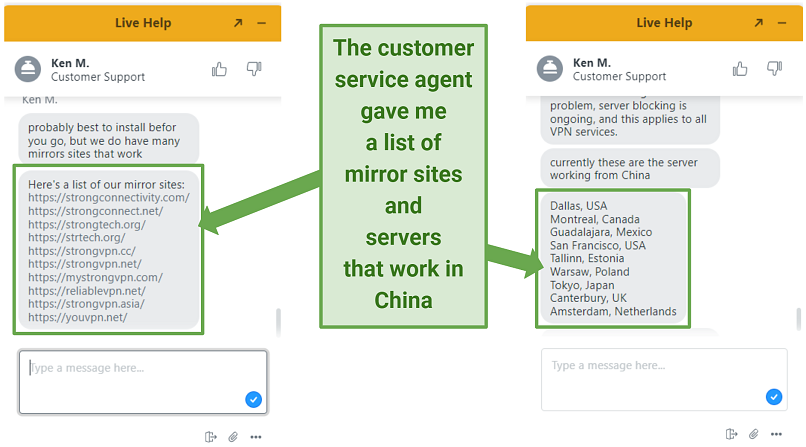
Task: Click the left chat scrollbar thumb
Action: pos(278,321)
